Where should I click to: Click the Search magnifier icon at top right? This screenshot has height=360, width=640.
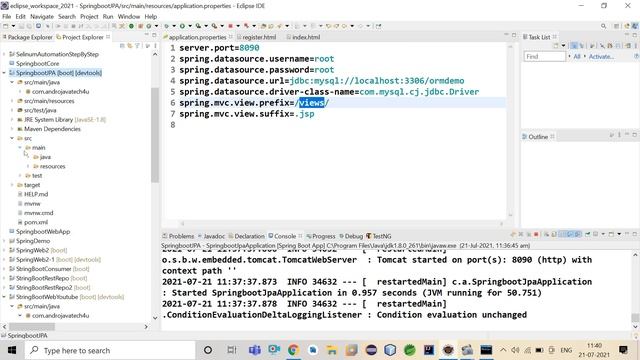click(603, 26)
